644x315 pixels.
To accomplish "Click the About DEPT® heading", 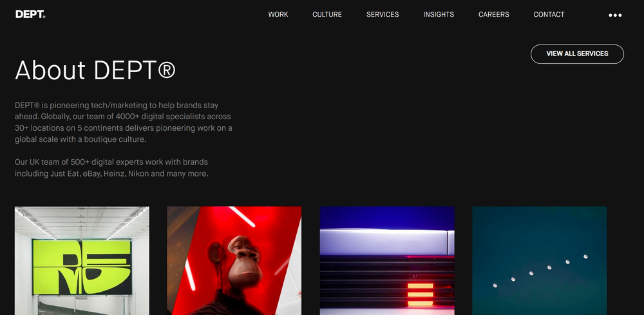I will [95, 70].
